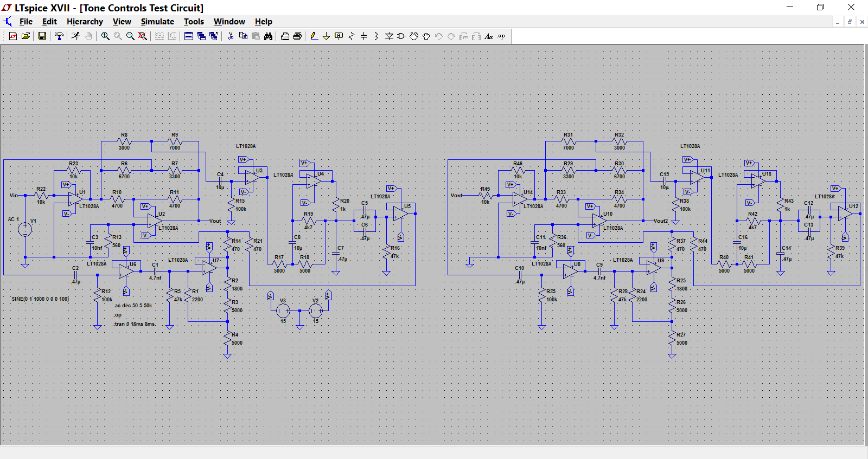Open the Hierarchy menu

pyautogui.click(x=85, y=22)
